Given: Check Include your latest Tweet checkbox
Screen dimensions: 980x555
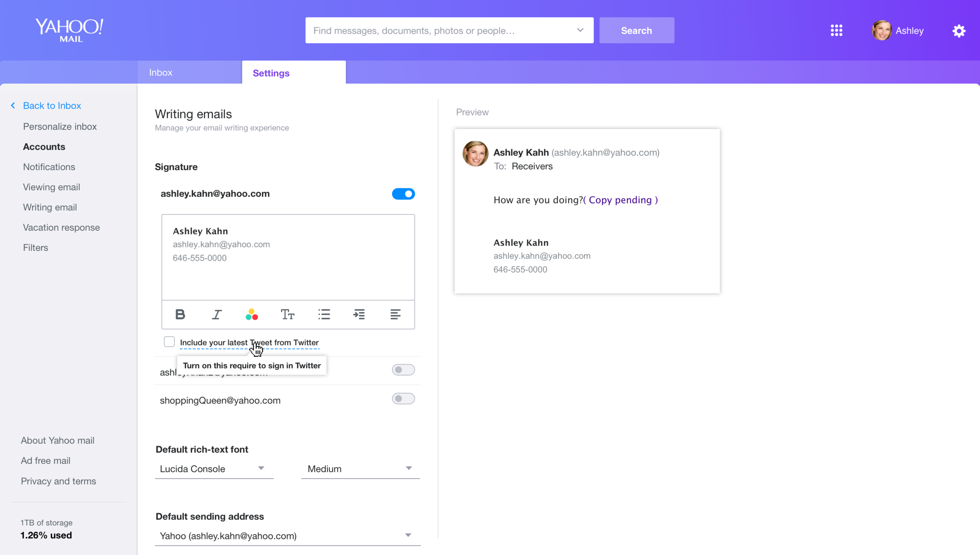Looking at the screenshot, I should [169, 342].
